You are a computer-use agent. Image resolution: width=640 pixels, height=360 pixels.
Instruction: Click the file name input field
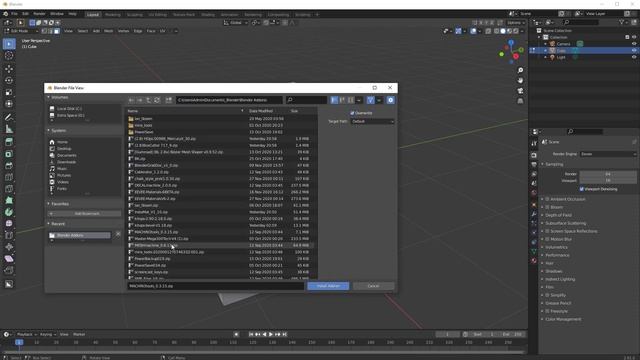(x=216, y=286)
